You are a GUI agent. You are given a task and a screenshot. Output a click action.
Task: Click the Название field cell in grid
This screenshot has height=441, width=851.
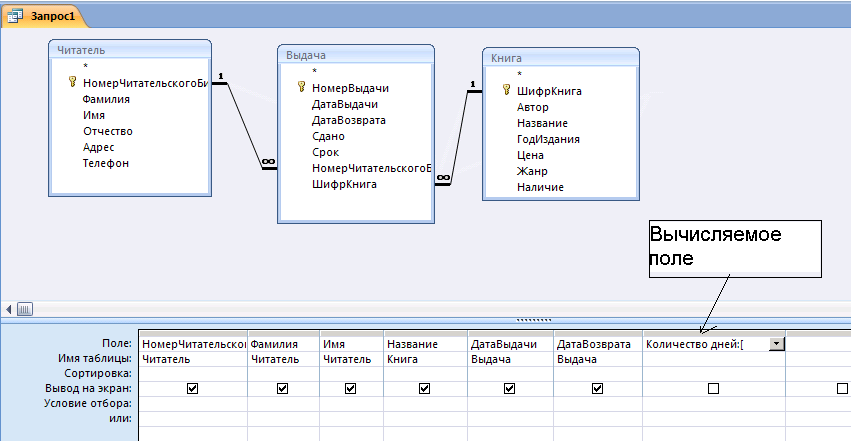click(x=426, y=344)
